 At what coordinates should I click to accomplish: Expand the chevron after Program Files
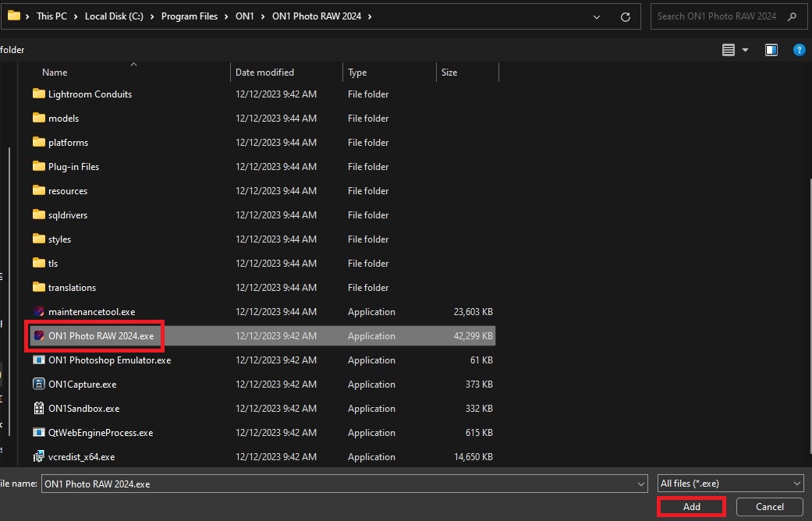226,16
